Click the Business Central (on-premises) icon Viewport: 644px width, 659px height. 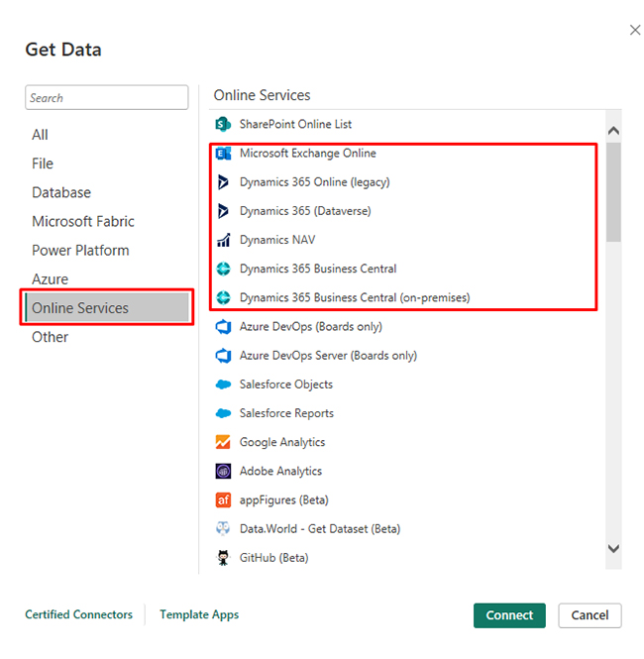pyautogui.click(x=223, y=298)
